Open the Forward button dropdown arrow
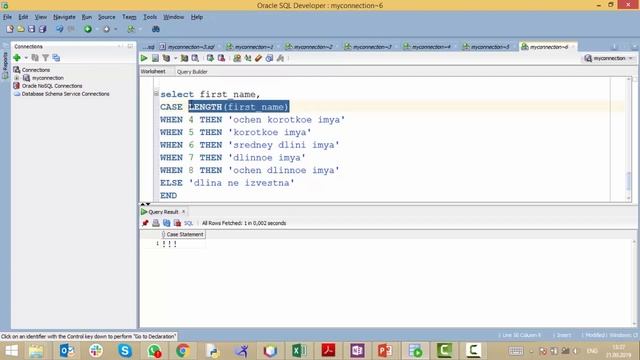This screenshot has height=360, width=640. (x=116, y=29)
